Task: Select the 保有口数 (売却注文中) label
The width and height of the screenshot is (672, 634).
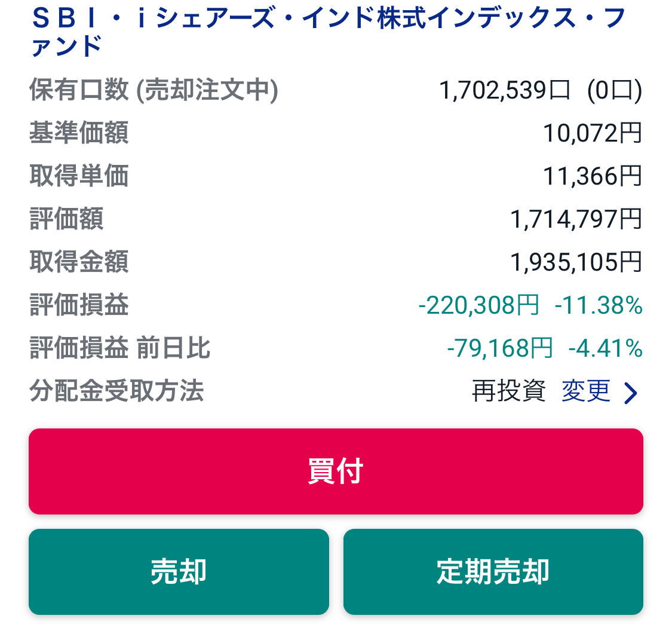Action: [154, 90]
